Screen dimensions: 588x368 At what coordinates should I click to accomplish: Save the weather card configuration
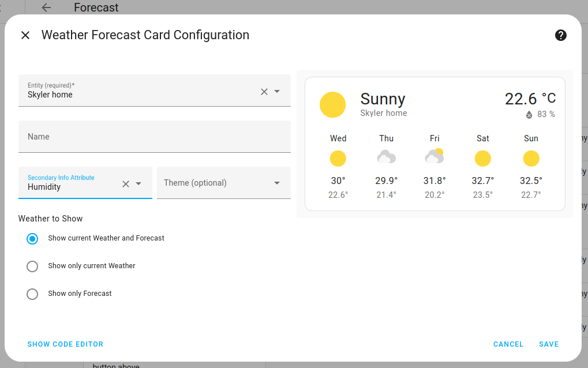(548, 344)
